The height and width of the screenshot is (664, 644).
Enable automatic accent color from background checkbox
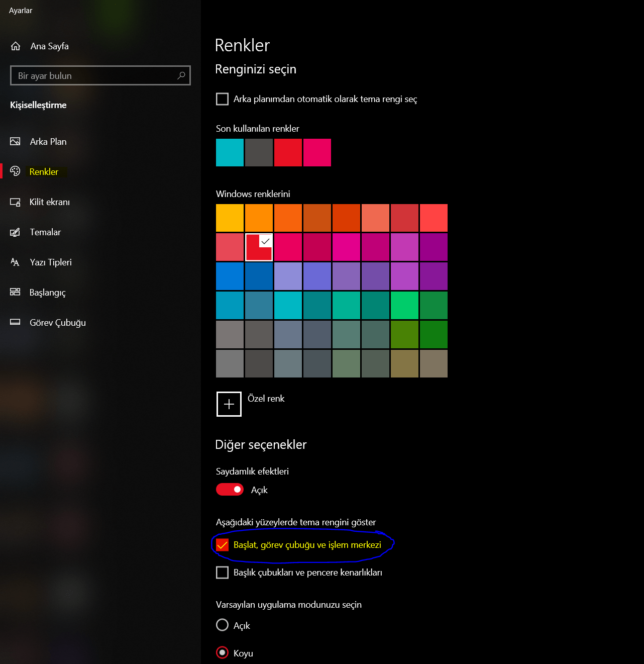222,99
